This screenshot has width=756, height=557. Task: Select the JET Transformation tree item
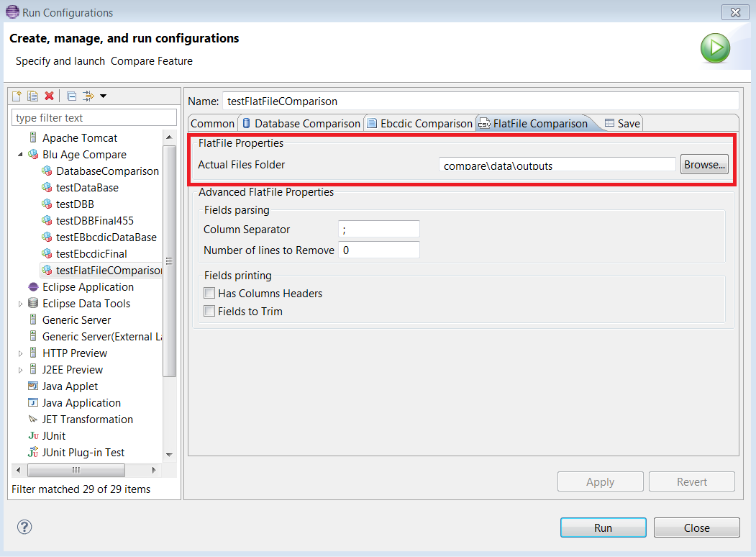[x=88, y=419]
